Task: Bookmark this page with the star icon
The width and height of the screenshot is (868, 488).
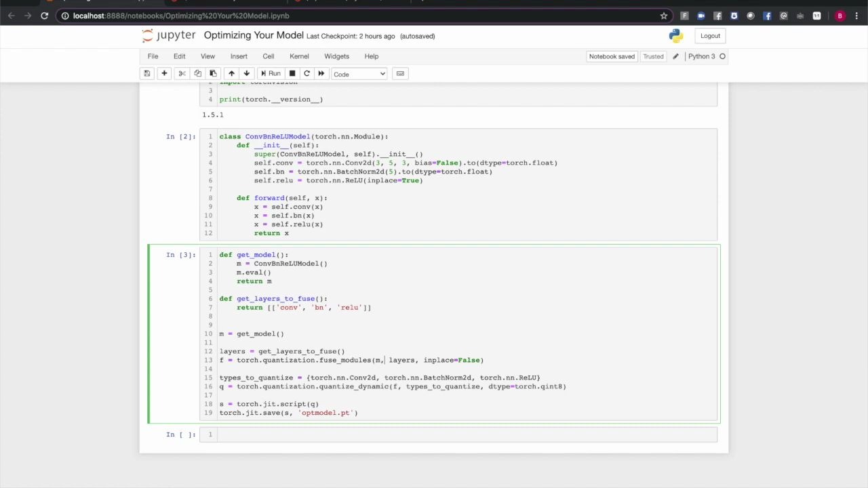Action: point(663,16)
